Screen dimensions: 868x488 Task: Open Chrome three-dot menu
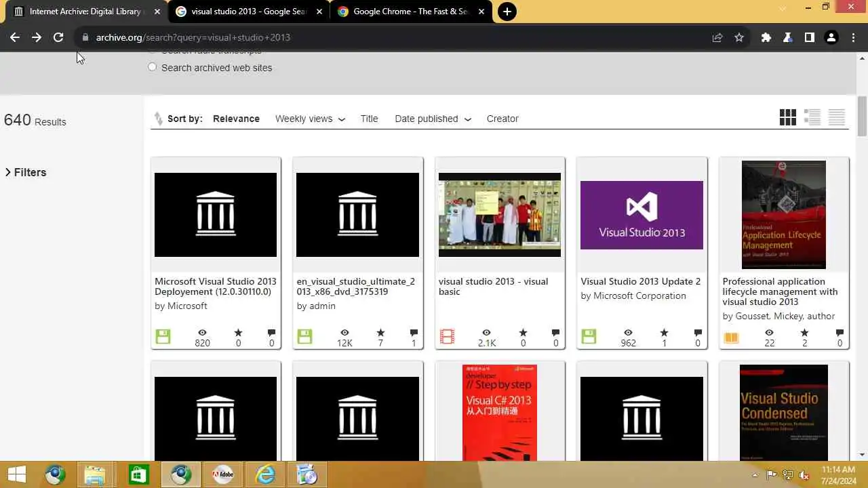click(x=854, y=37)
